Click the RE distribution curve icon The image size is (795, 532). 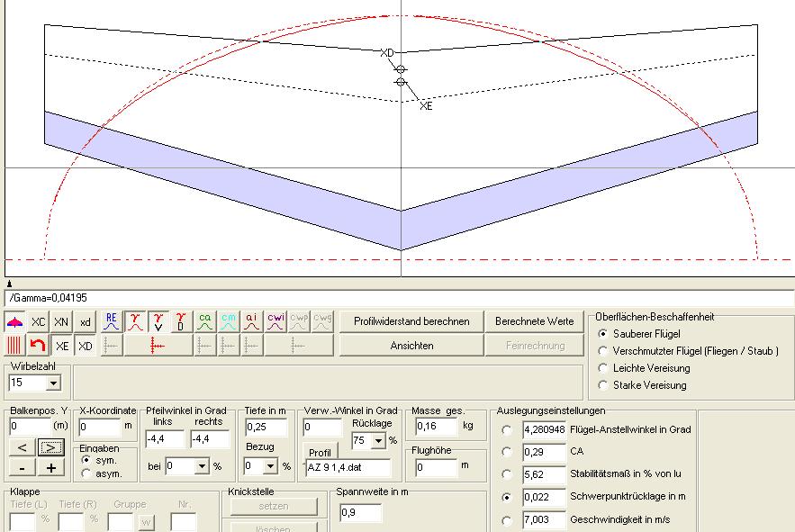[112, 321]
